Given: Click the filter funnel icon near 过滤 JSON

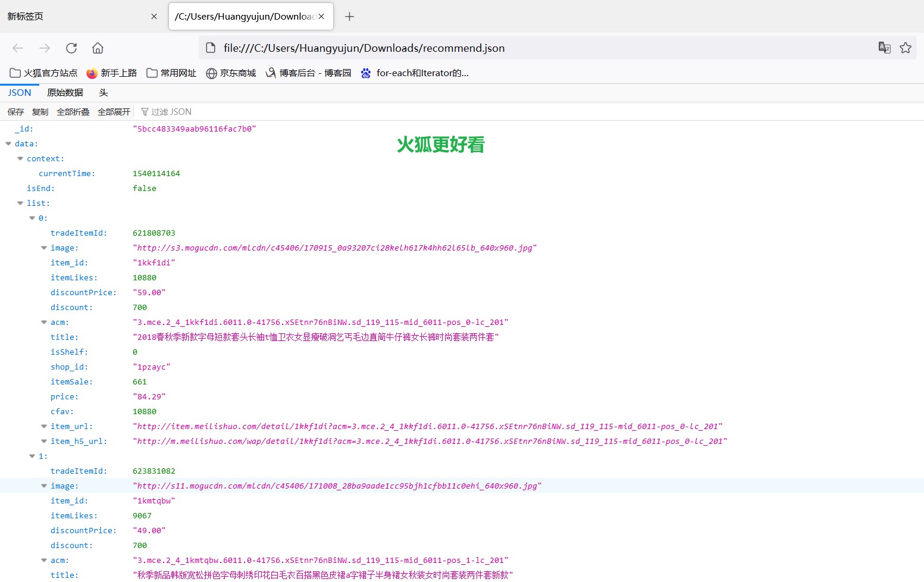Looking at the screenshot, I should (x=145, y=111).
